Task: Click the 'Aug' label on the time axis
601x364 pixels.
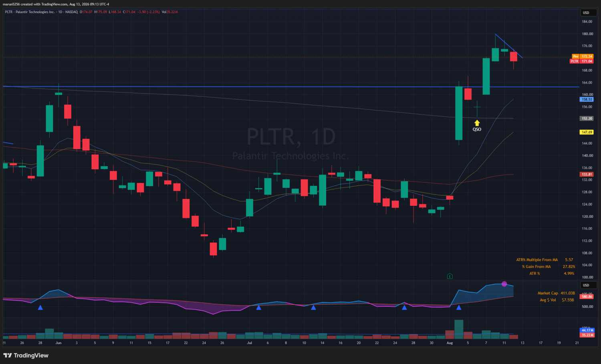Action: pyautogui.click(x=450, y=343)
